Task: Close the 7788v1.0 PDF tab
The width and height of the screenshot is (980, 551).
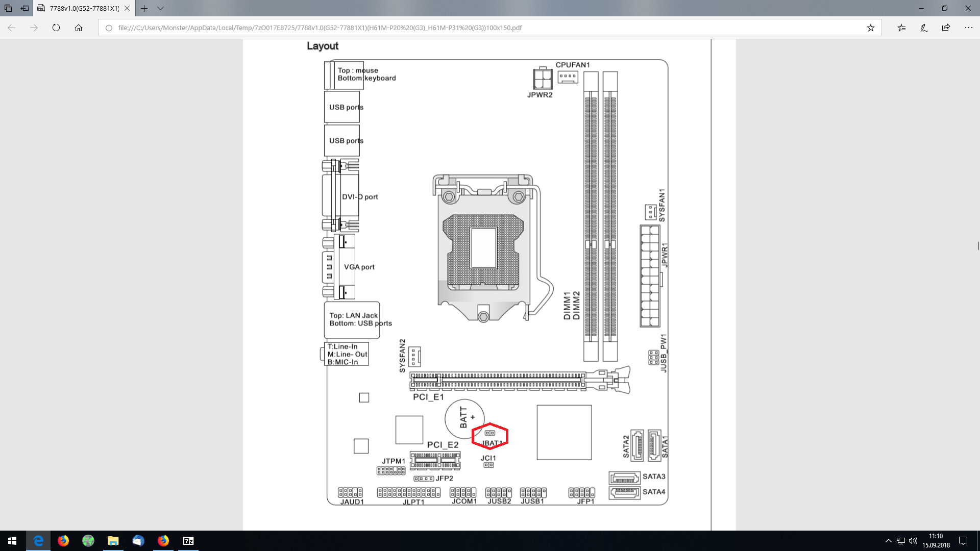Action: pyautogui.click(x=127, y=8)
